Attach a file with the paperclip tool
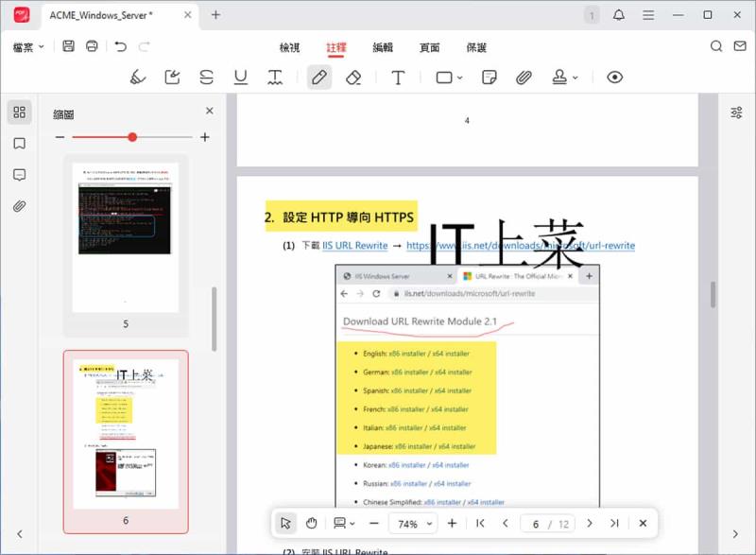The width and height of the screenshot is (756, 555). (524, 77)
